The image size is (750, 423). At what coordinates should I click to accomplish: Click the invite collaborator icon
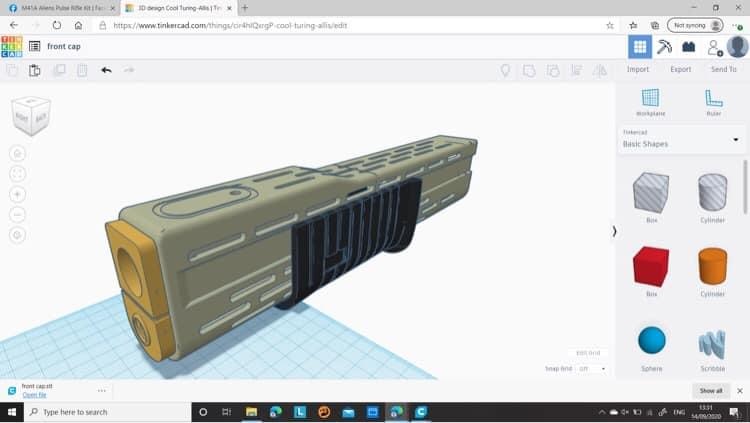(714, 47)
